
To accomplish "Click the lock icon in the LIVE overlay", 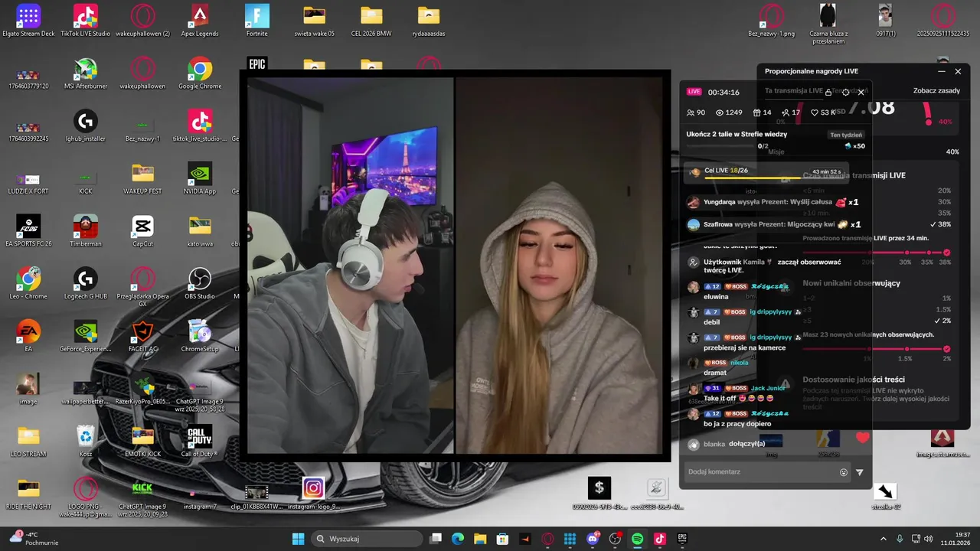I will click(828, 92).
